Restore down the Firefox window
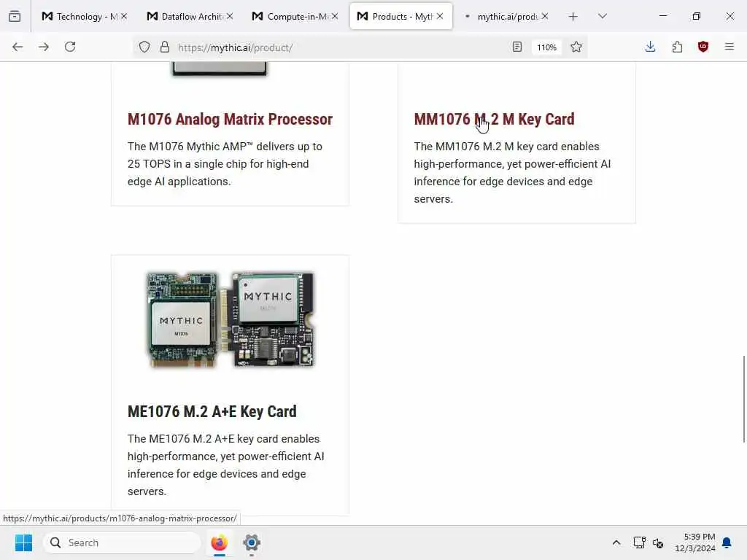This screenshot has height=560, width=747. click(x=697, y=16)
